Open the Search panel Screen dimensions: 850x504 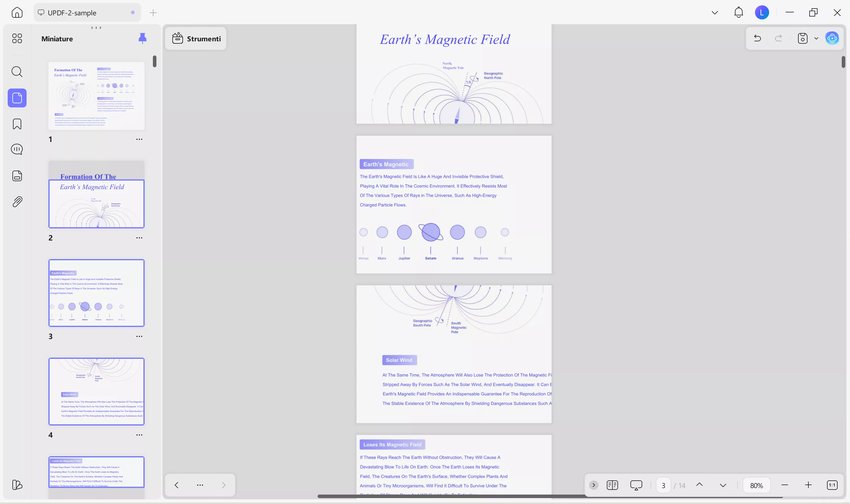coord(17,72)
